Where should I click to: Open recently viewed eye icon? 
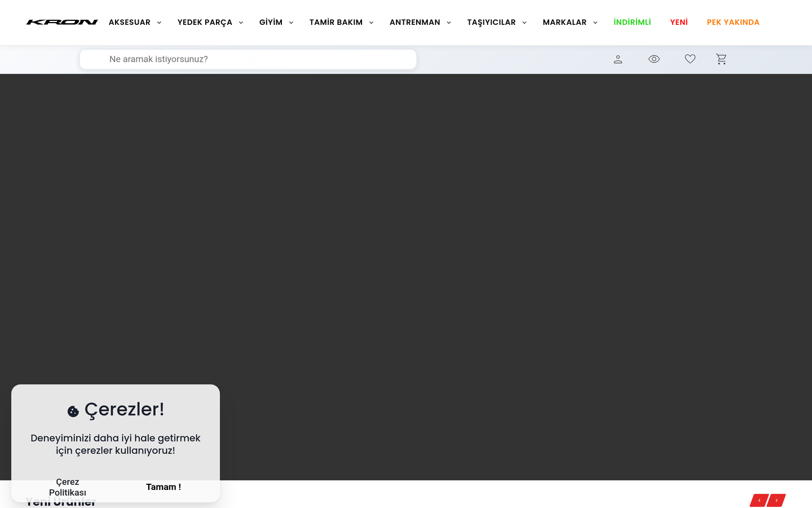tap(654, 59)
